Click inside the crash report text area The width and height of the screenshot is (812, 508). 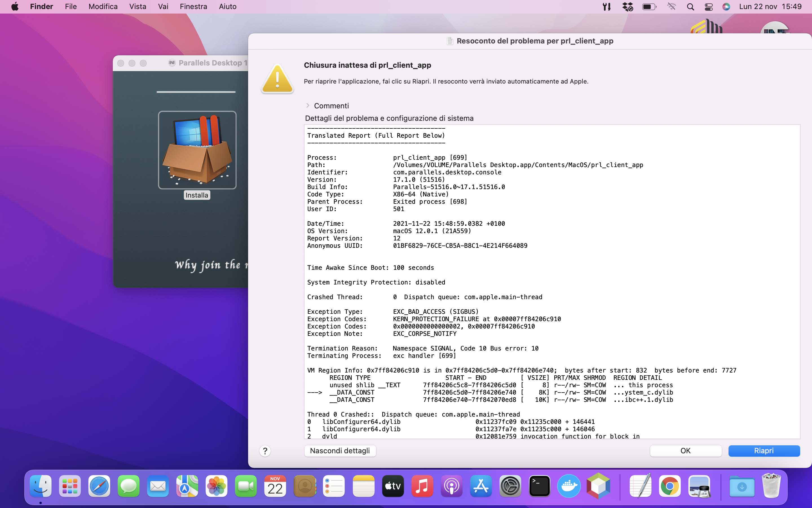click(552, 282)
